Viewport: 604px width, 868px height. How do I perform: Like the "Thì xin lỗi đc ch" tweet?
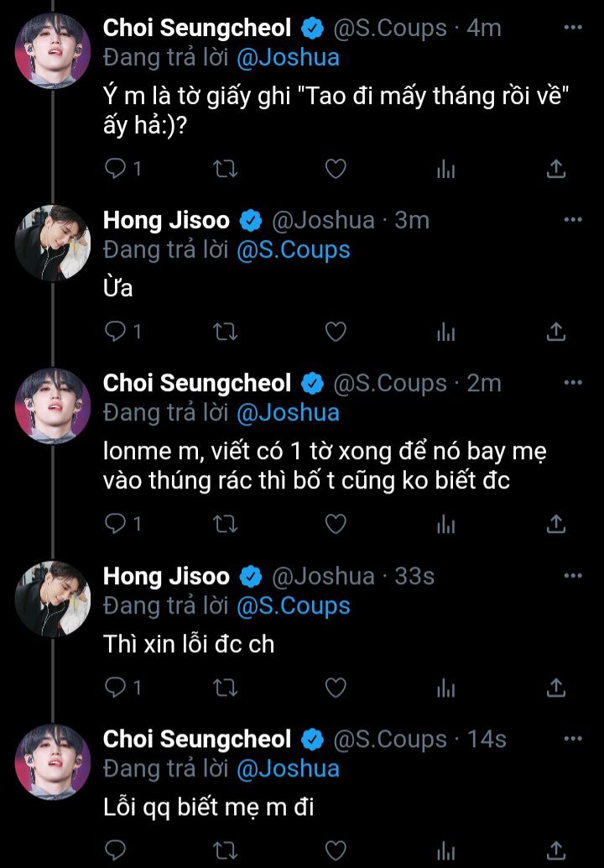[336, 688]
